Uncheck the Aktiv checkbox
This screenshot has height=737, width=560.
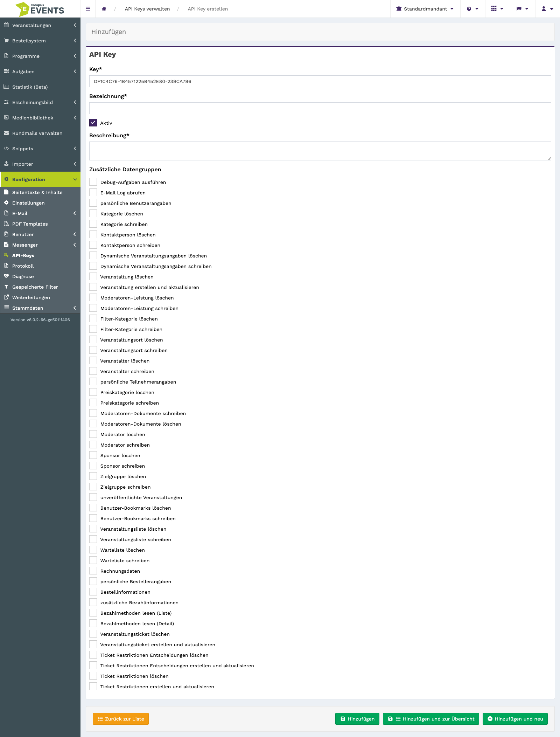click(93, 123)
